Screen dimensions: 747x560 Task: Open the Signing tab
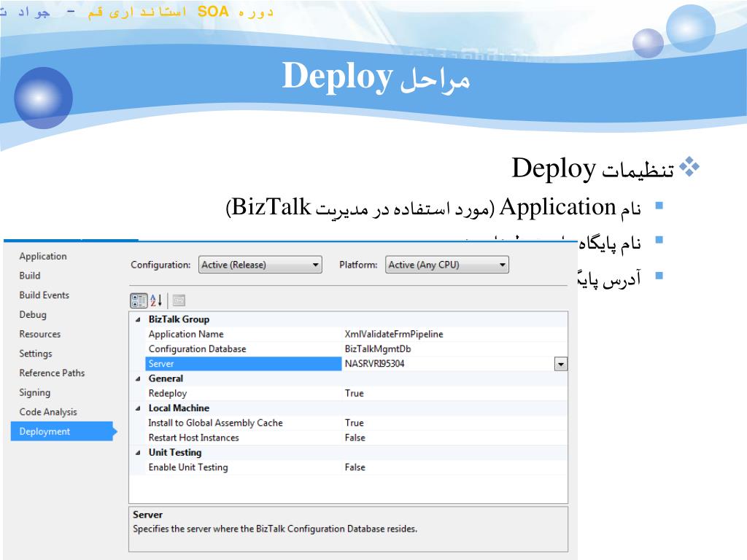(x=35, y=392)
